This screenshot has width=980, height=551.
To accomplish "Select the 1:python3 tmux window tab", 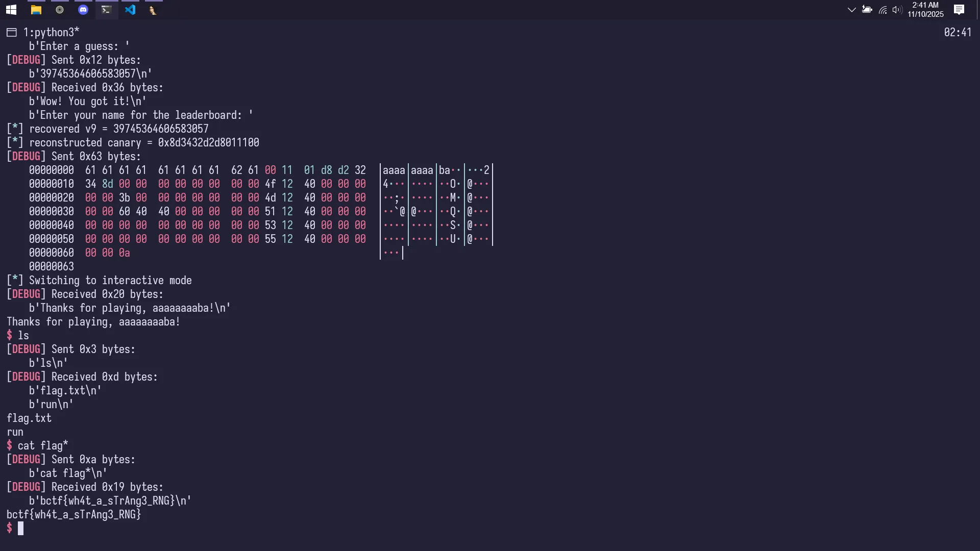I will coord(51,33).
